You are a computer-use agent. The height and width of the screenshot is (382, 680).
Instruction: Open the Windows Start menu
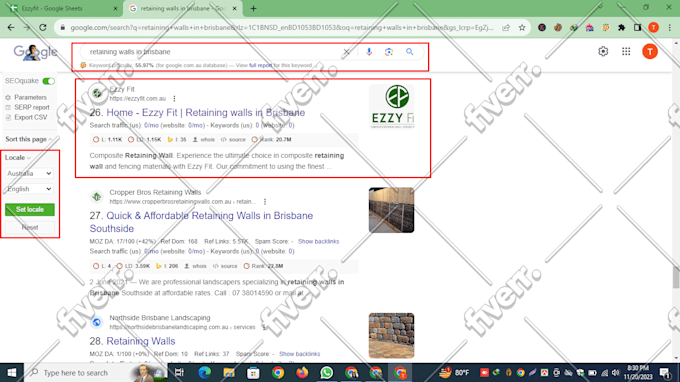[x=12, y=372]
